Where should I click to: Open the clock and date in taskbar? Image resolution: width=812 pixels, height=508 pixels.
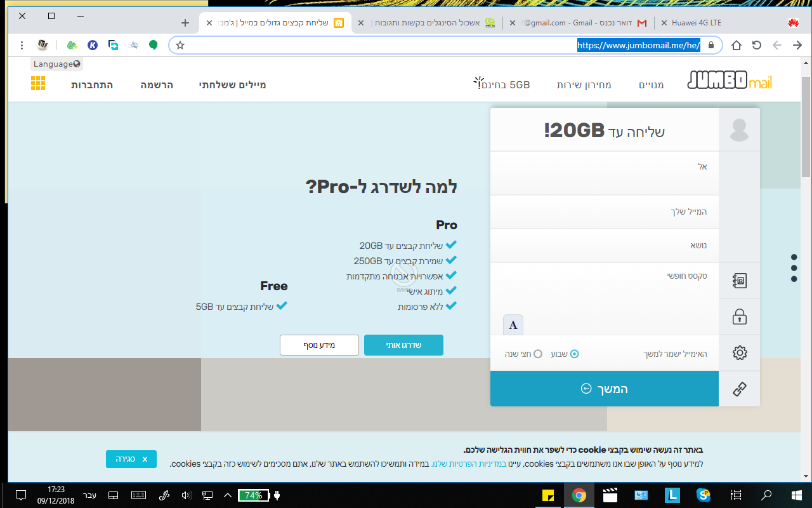(x=56, y=495)
